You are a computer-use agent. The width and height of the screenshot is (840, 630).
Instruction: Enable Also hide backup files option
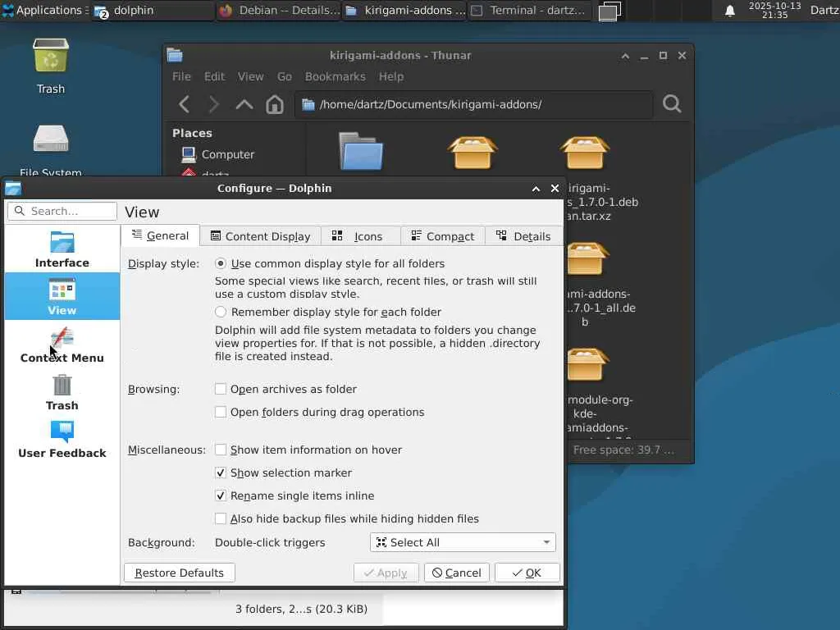tap(347, 518)
